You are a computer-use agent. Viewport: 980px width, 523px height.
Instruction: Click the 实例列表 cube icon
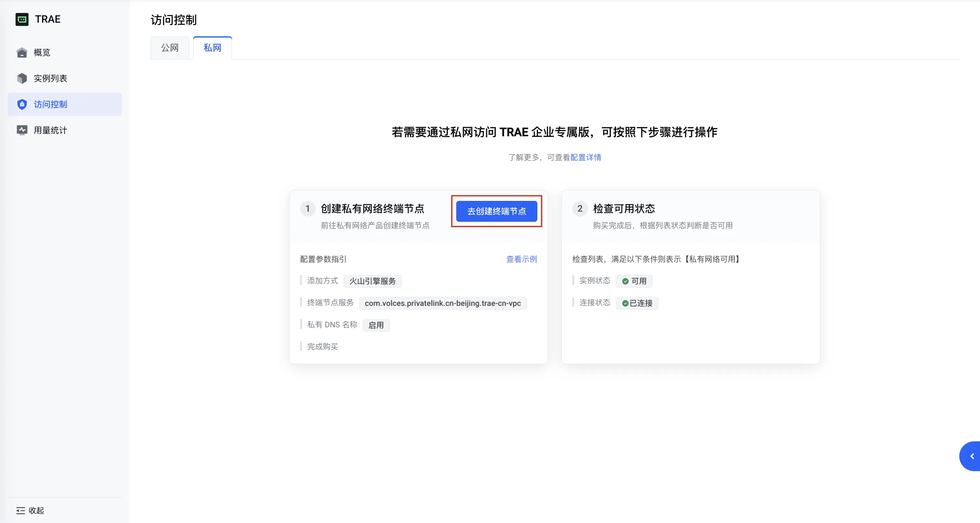point(22,78)
